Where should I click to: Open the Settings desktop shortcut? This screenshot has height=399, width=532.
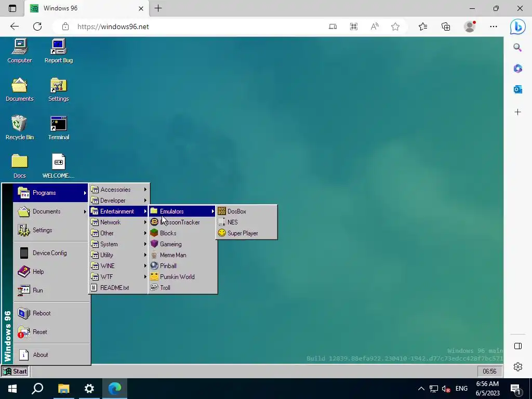tap(58, 89)
